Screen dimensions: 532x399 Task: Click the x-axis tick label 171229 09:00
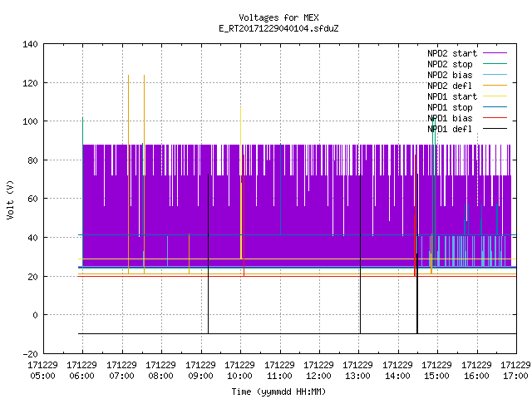(x=201, y=371)
